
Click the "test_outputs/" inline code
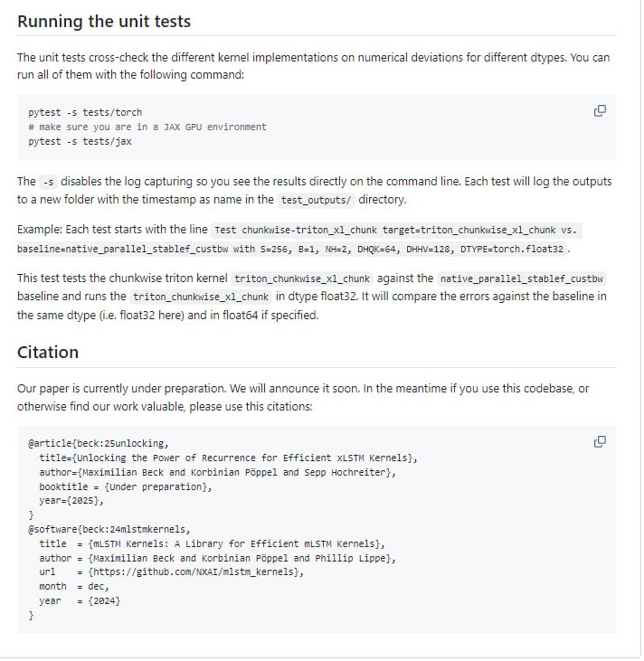317,200
